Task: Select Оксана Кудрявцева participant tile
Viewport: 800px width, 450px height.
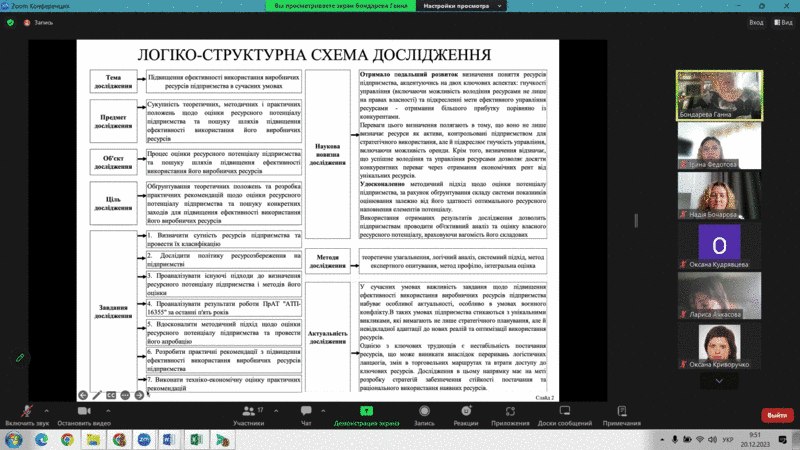Action: click(719, 245)
